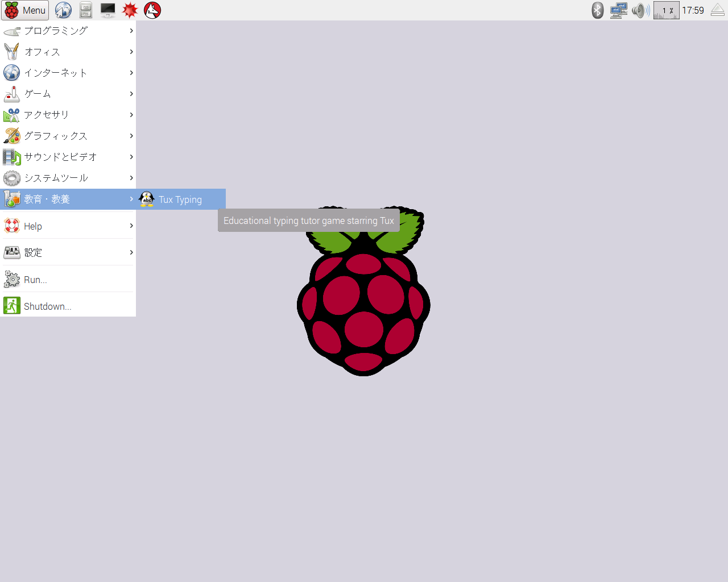Image resolution: width=728 pixels, height=582 pixels.
Task: Click the eject icon in the tray
Action: pos(718,10)
